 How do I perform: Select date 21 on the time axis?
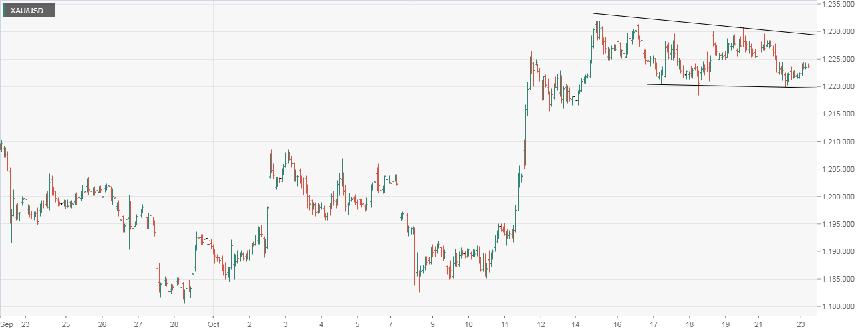click(x=758, y=324)
